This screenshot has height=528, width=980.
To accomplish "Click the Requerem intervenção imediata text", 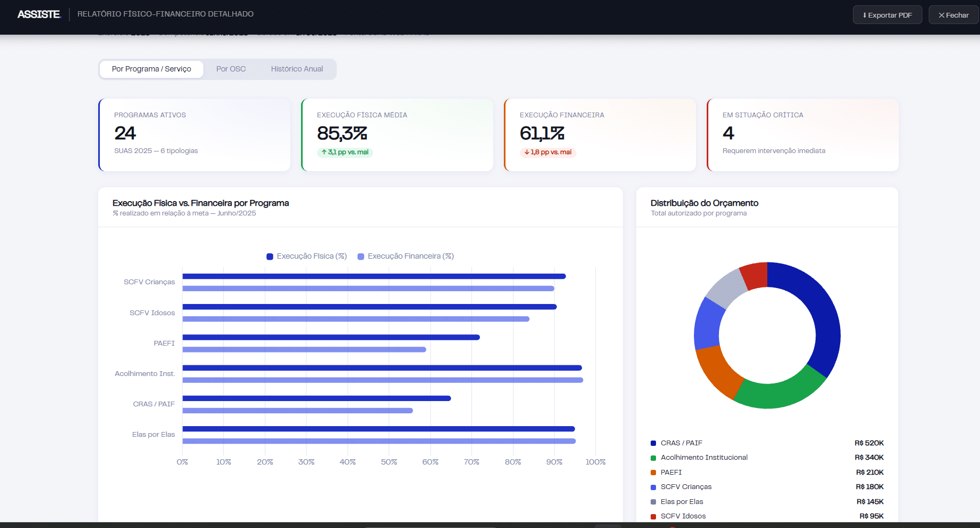I will (x=774, y=151).
